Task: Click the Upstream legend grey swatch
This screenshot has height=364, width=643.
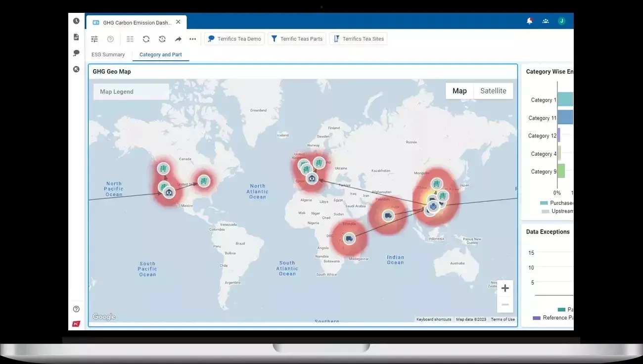Action: [x=546, y=211]
